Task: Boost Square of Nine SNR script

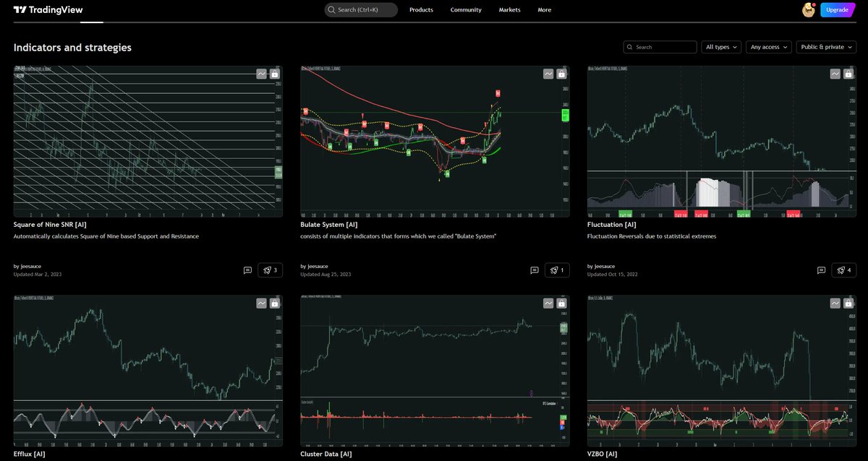Action: tap(270, 270)
